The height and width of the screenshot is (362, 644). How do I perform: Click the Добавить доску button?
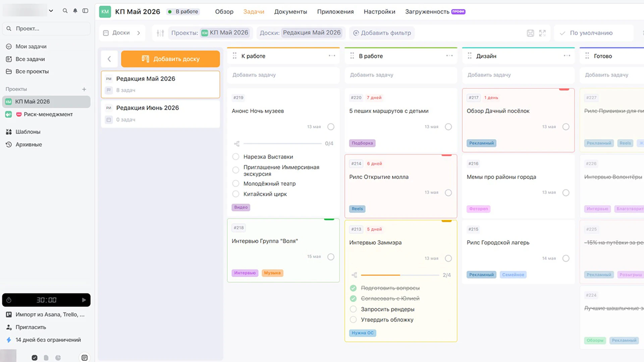click(x=170, y=59)
